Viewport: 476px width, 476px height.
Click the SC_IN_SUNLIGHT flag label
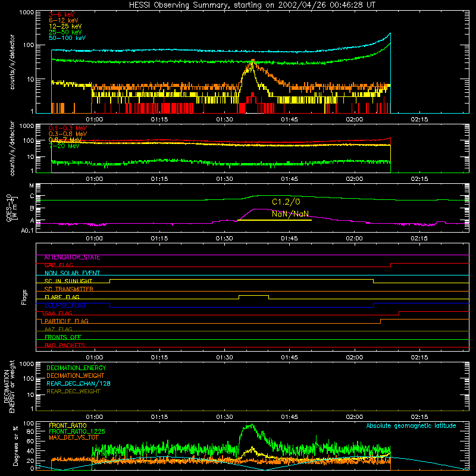pyautogui.click(x=68, y=281)
